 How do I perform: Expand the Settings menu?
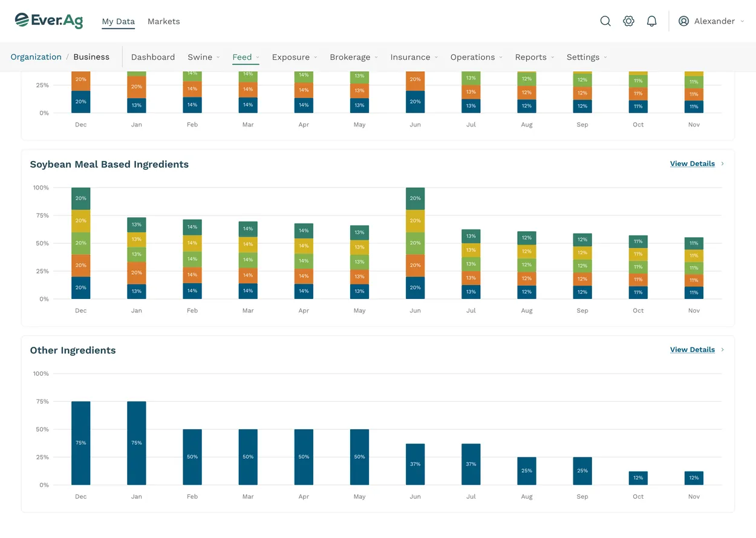[587, 57]
